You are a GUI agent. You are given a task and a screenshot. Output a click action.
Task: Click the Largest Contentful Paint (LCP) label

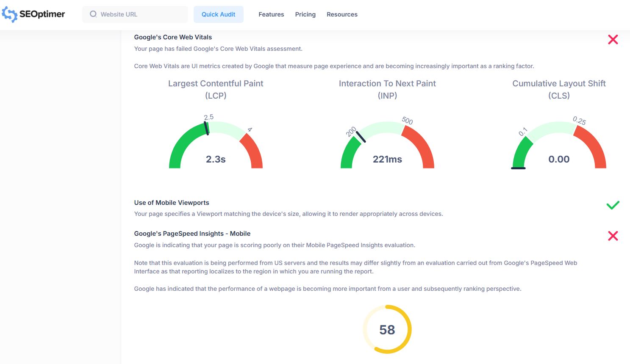coord(216,89)
